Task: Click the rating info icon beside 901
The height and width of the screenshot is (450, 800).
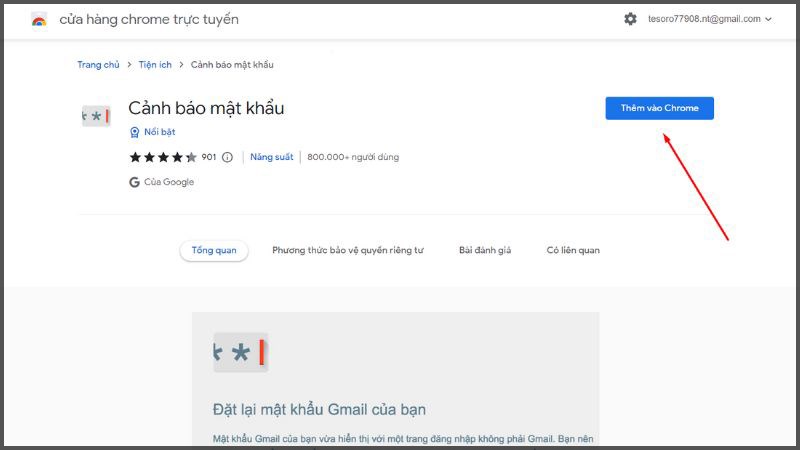Action: 228,157
